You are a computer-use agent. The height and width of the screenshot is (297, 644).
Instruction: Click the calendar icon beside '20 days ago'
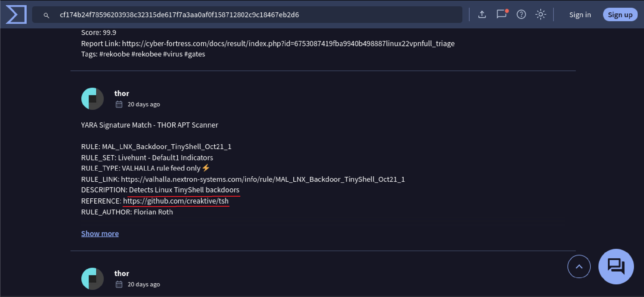(x=119, y=104)
